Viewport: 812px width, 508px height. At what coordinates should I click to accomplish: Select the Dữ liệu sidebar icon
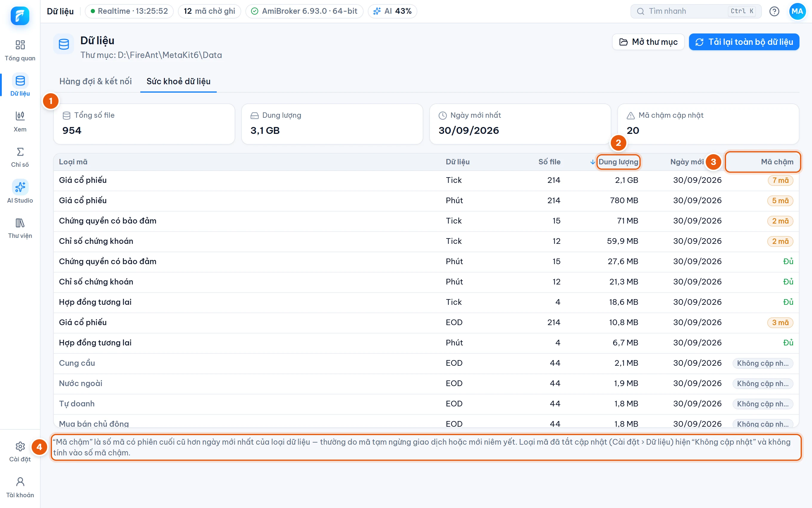tap(20, 81)
